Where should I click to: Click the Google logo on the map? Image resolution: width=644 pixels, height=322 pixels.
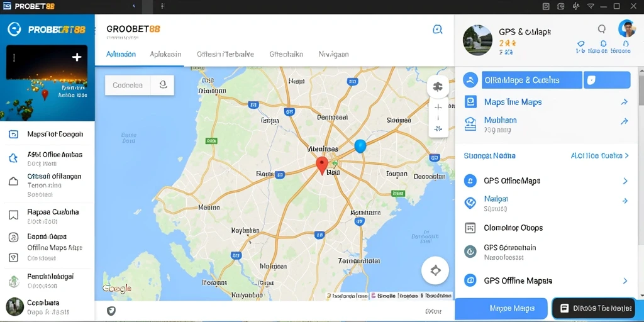116,288
